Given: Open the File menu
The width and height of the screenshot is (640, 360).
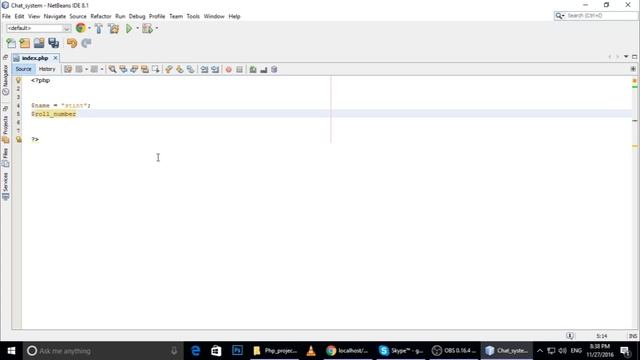Looking at the screenshot, I should coord(6,16).
